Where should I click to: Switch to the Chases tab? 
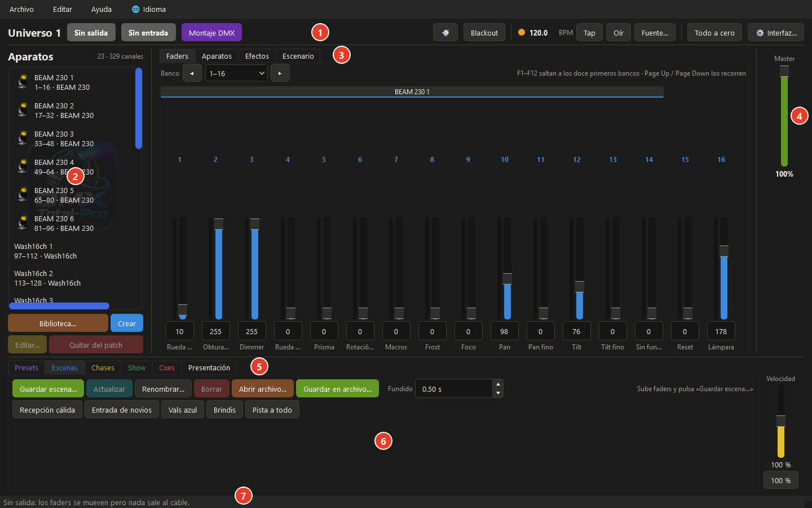(103, 367)
